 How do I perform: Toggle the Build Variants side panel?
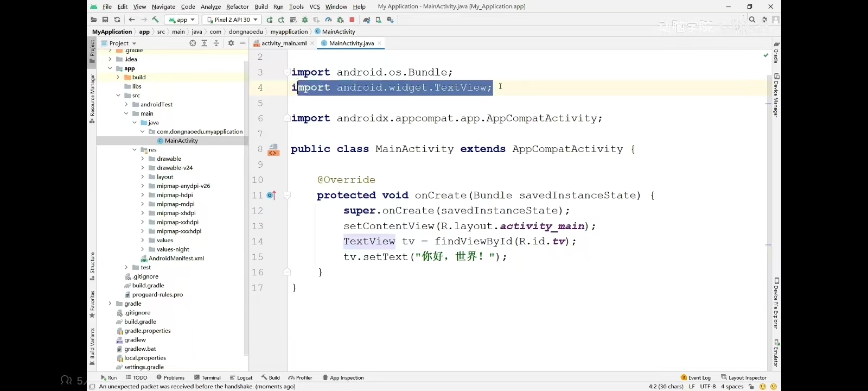pos(92,346)
